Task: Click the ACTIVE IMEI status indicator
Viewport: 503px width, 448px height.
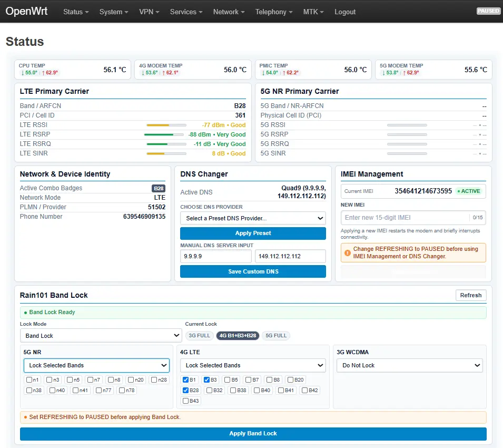Action: [469, 191]
